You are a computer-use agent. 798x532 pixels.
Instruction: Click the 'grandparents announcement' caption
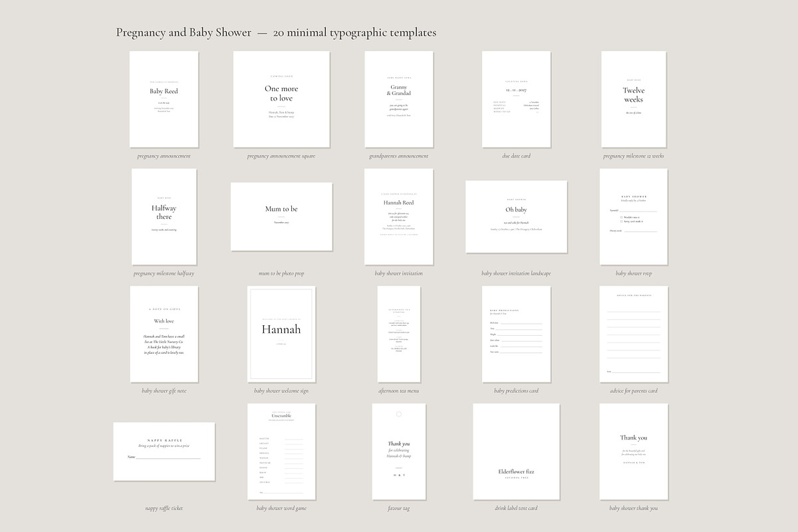click(399, 156)
